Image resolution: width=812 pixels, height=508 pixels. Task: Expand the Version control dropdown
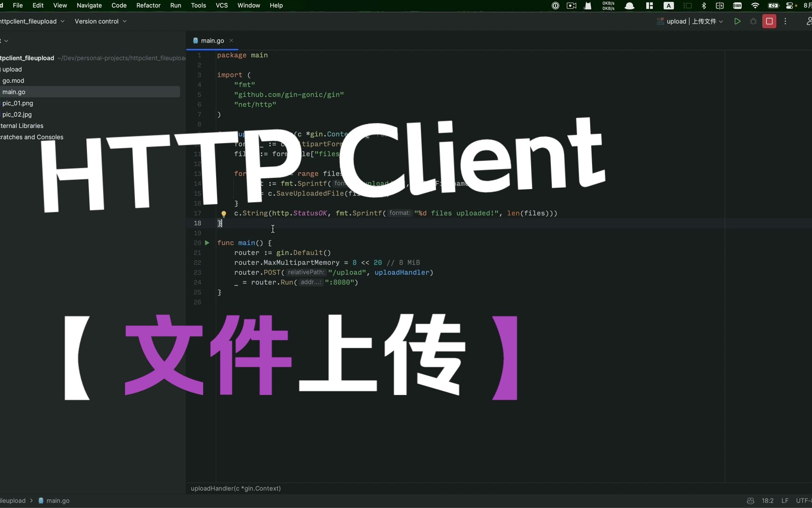[100, 21]
